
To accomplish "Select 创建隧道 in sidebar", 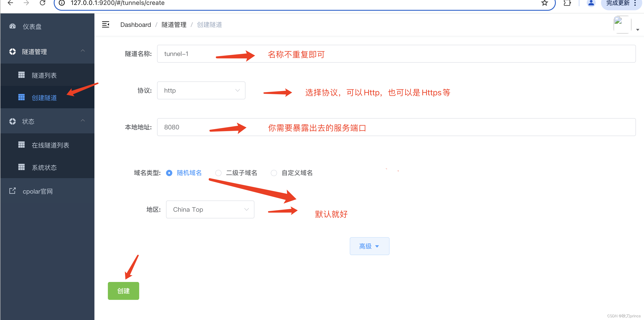I will (47, 97).
